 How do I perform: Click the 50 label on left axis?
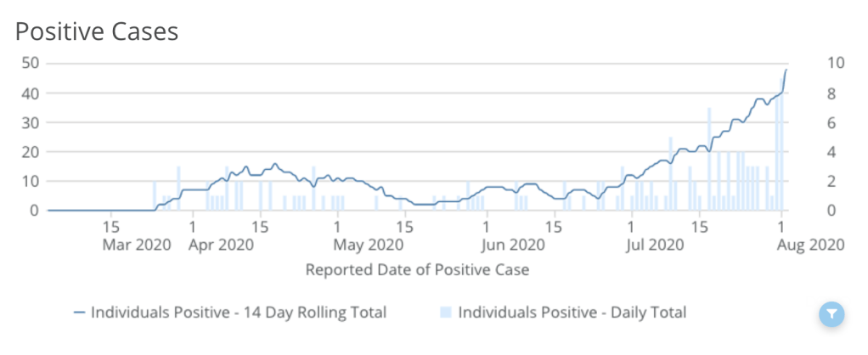point(31,63)
